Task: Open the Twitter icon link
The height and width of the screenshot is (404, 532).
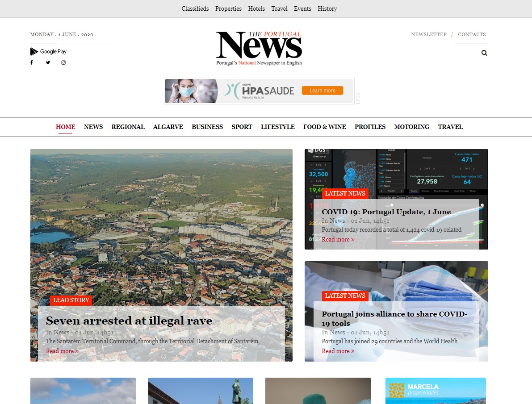Action: coord(48,62)
